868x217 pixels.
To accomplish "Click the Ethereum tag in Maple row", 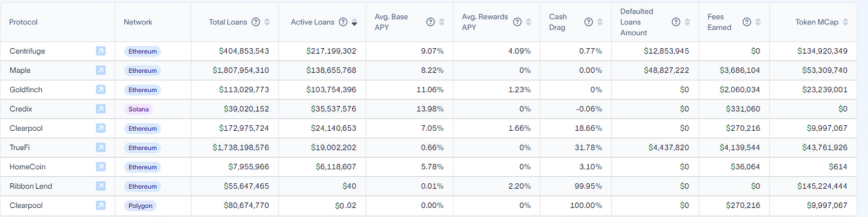I will click(x=143, y=71).
